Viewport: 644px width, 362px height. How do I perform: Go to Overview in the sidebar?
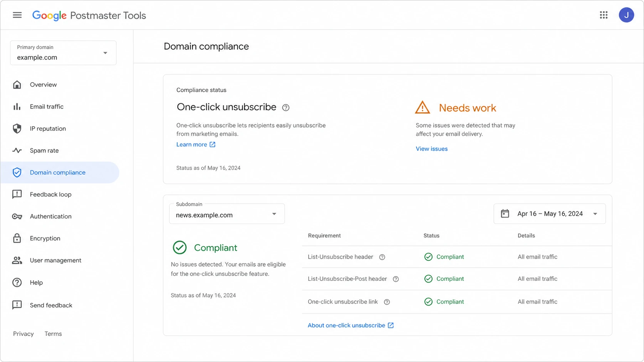click(60, 85)
